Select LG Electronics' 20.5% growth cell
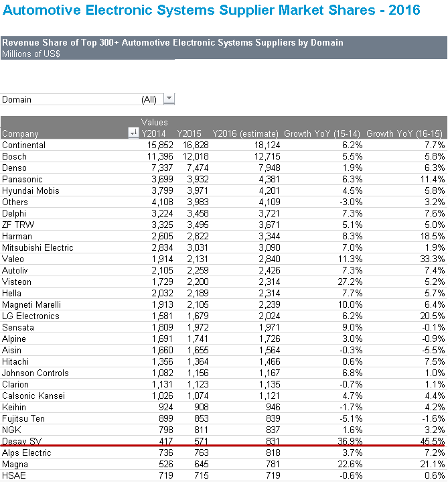Viewport: 448px width, 482px height. [433, 316]
